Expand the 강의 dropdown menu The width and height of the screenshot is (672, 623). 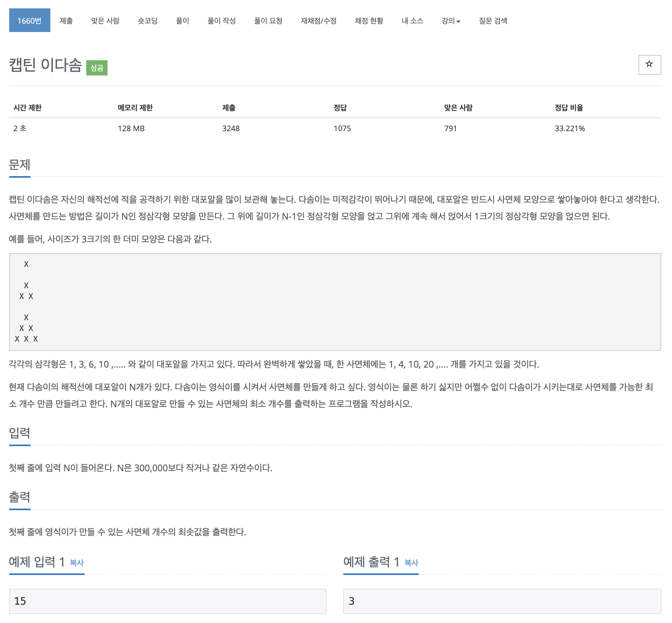point(451,21)
